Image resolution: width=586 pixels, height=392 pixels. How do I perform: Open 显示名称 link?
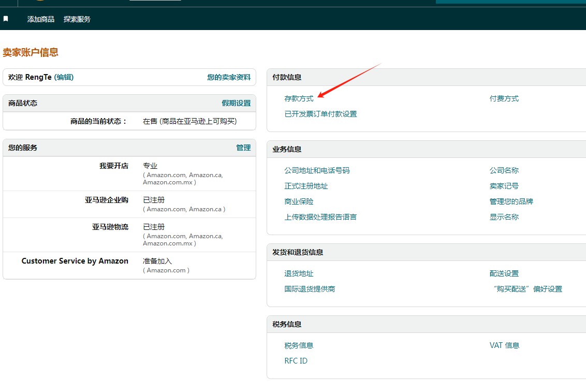coord(504,217)
